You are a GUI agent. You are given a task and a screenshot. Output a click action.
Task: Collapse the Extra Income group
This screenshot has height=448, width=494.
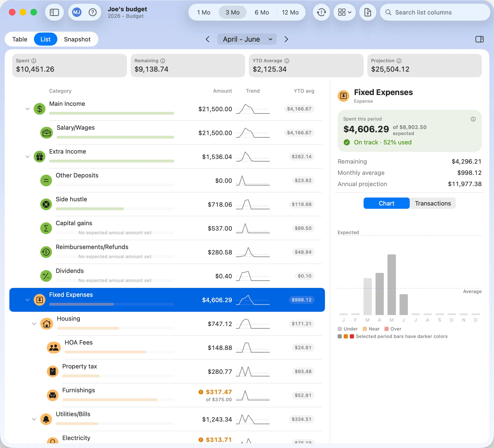[27, 157]
